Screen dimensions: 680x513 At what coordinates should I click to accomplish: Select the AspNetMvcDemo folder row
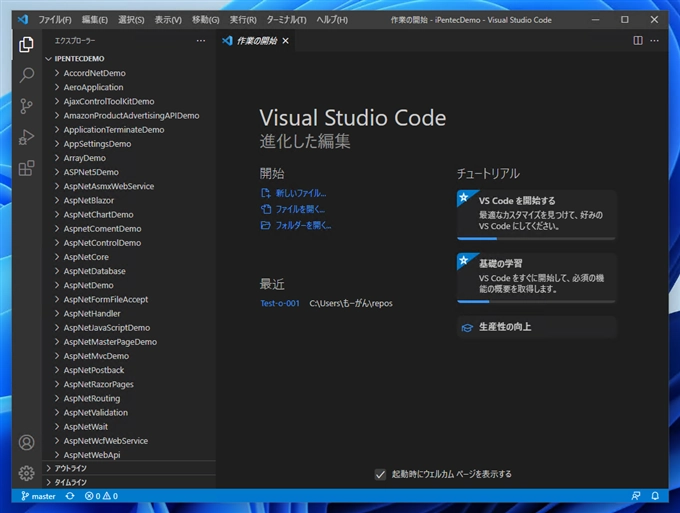[x=130, y=356]
